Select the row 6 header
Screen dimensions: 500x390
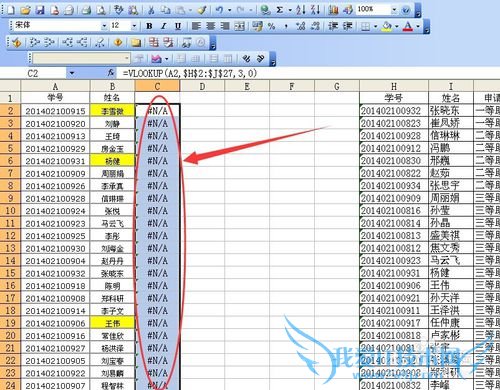[x=10, y=161]
